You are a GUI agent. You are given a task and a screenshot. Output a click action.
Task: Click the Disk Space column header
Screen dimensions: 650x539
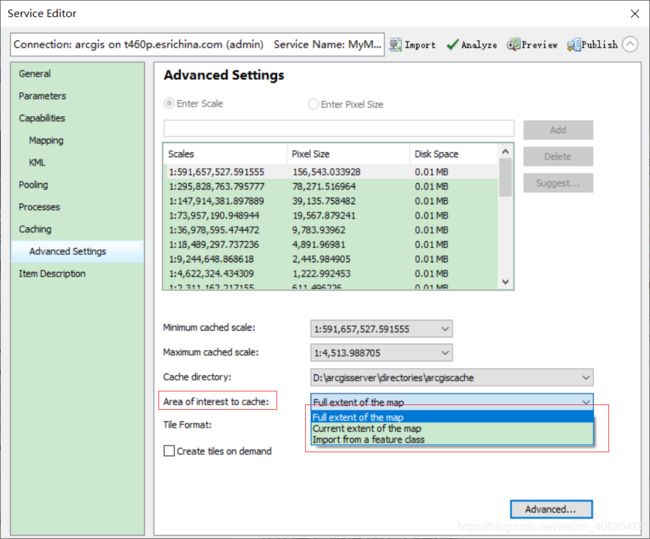[453, 154]
